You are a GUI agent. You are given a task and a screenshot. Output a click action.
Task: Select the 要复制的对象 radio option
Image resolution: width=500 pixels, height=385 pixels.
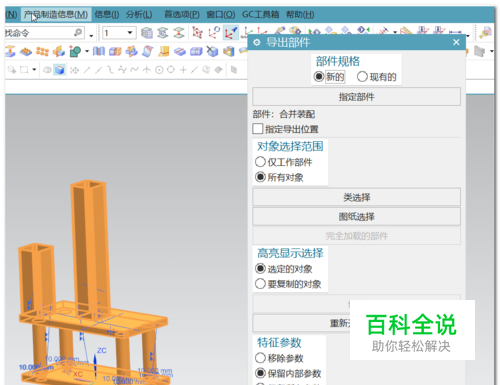(x=260, y=284)
